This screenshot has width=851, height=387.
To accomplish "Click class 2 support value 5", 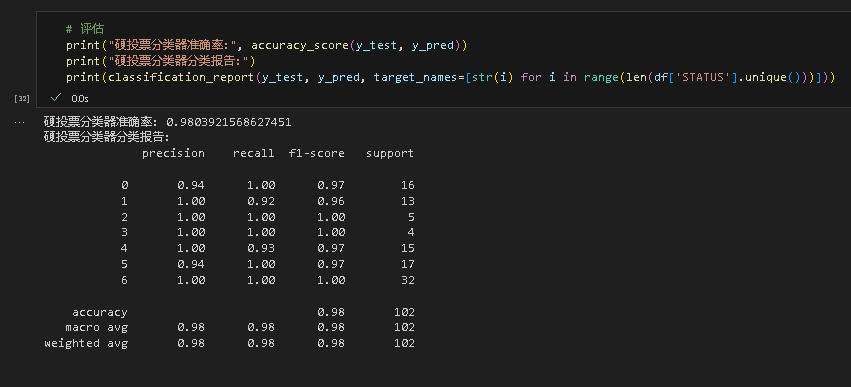I will coord(411,217).
